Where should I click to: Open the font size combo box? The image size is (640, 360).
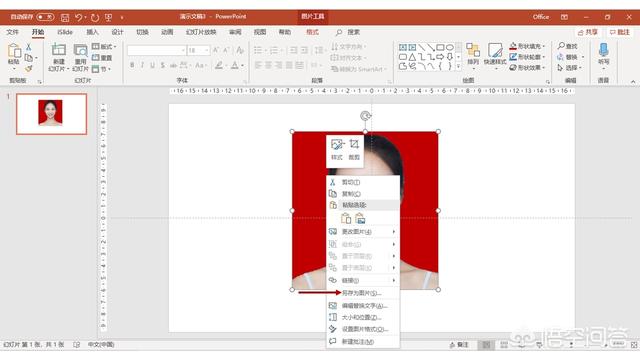coord(198,50)
